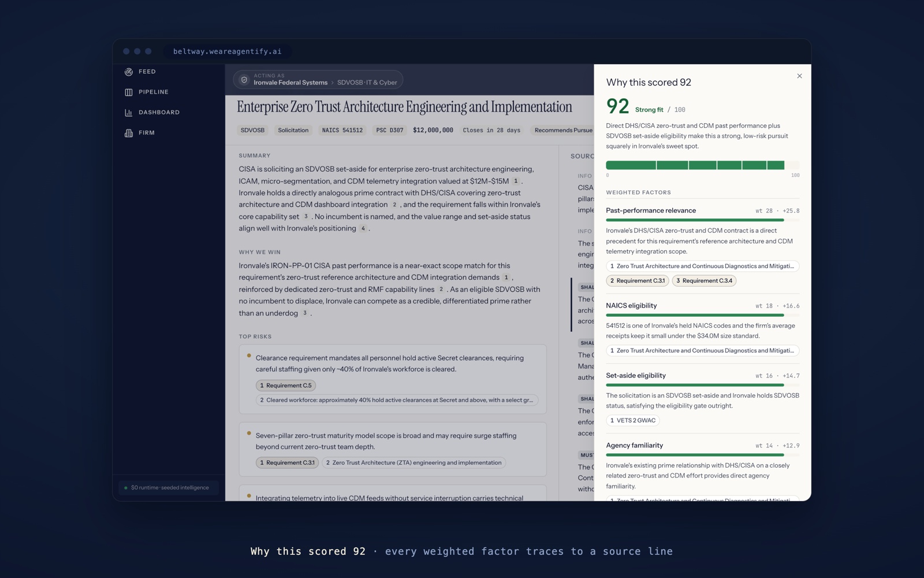The width and height of the screenshot is (924, 578).
Task: Click the opportunity title heading
Action: [x=404, y=107]
